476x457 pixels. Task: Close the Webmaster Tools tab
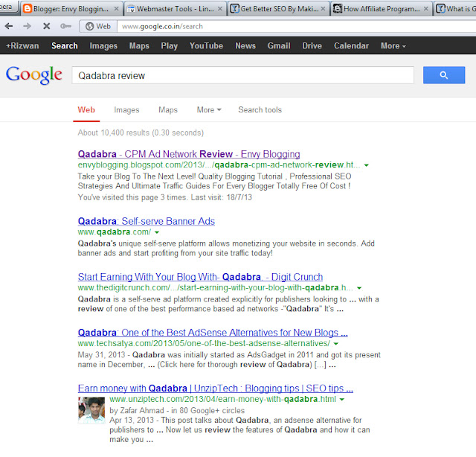[220, 9]
